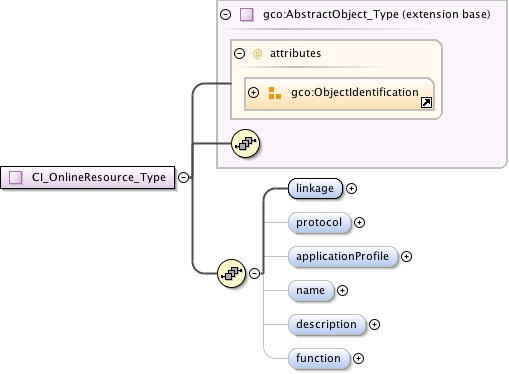This screenshot has height=374, width=509.
Task: Select the CI_OnlineResource_Type box
Action: [88, 177]
